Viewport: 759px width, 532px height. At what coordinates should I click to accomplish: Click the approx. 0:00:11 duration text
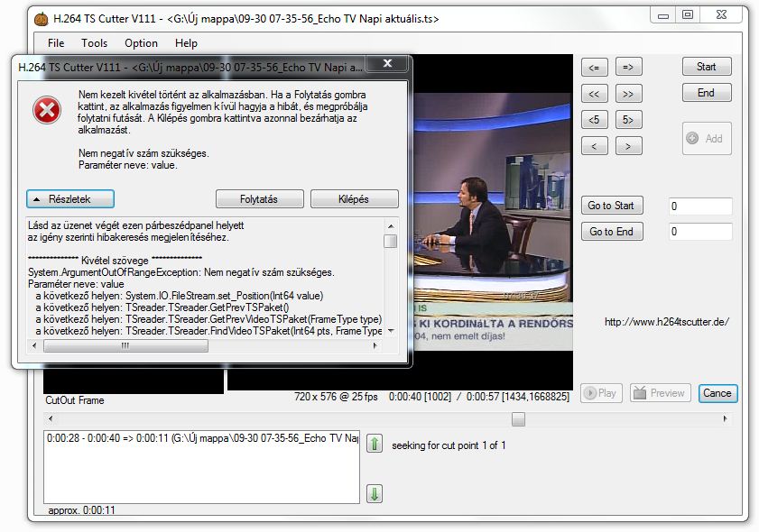[x=81, y=509]
